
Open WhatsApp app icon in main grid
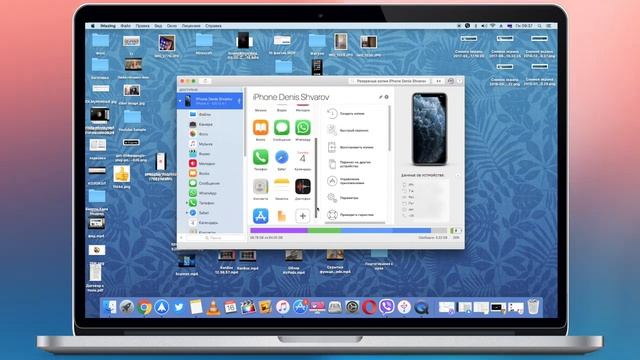(x=302, y=128)
